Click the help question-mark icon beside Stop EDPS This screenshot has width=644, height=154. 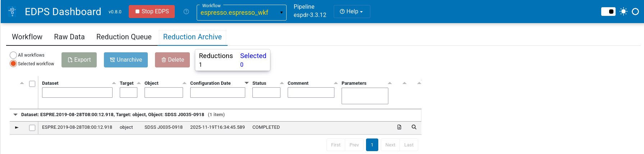point(186,12)
